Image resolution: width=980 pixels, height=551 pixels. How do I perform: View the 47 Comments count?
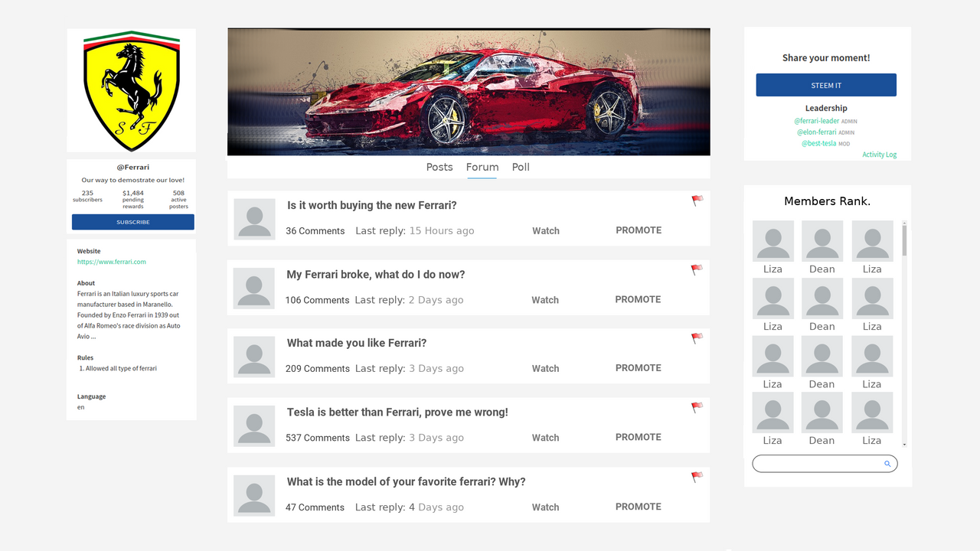[x=315, y=507]
